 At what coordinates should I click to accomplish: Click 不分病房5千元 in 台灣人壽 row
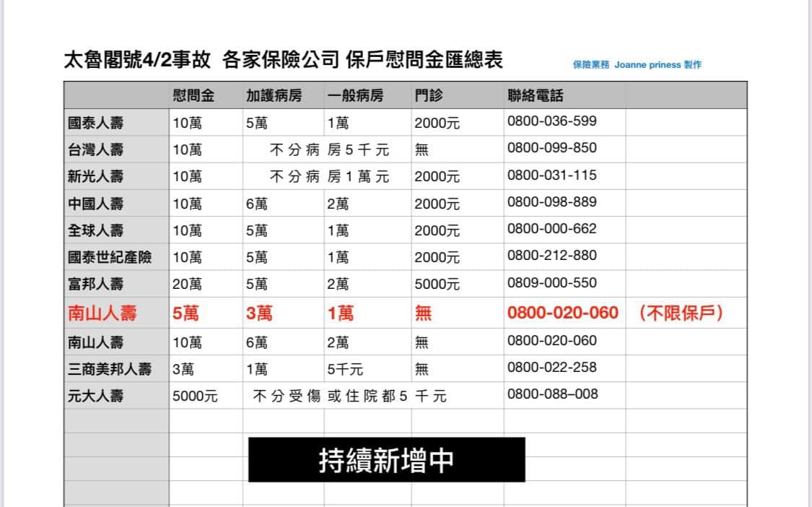(329, 149)
